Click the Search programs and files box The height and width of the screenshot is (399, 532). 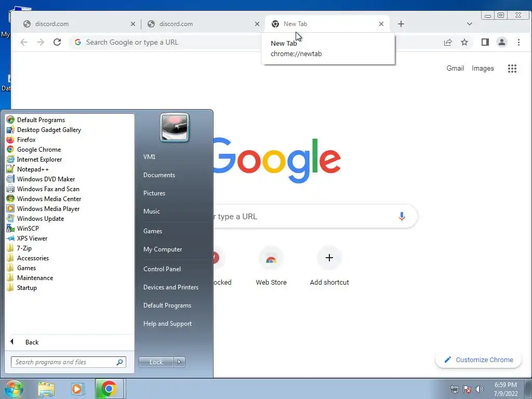tap(68, 362)
